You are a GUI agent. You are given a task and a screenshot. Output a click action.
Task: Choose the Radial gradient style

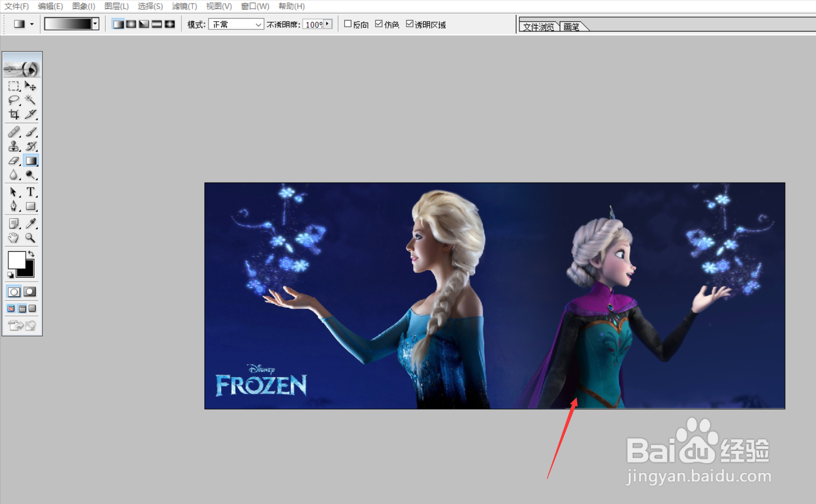[131, 24]
